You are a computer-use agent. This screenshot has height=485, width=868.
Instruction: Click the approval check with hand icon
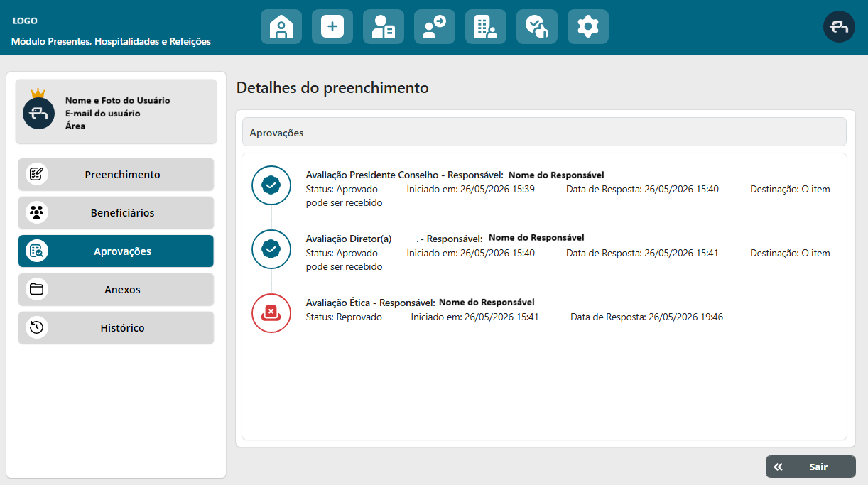click(537, 27)
